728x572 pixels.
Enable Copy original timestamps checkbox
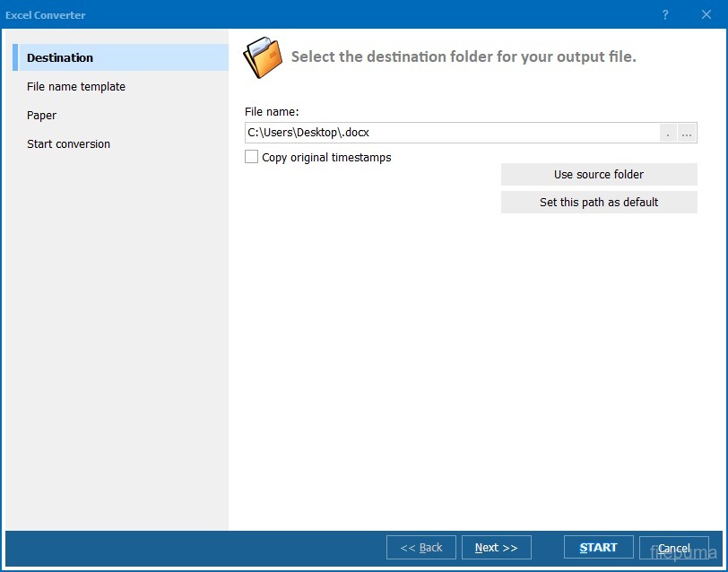click(x=252, y=157)
